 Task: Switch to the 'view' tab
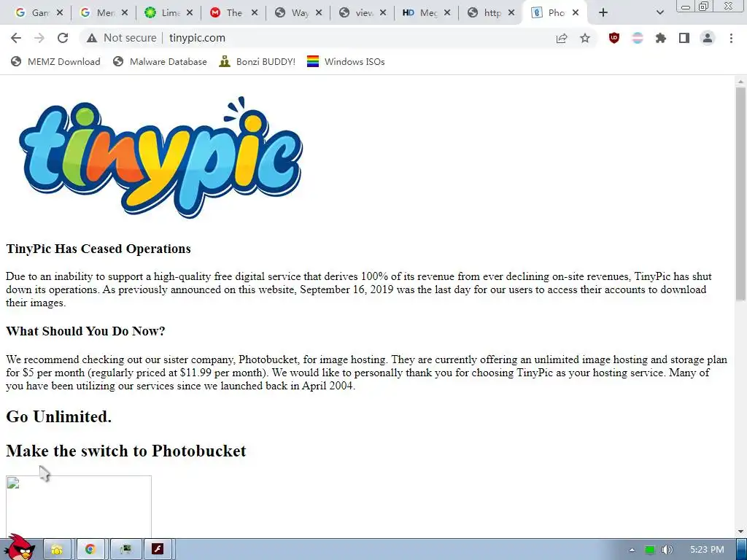click(357, 13)
